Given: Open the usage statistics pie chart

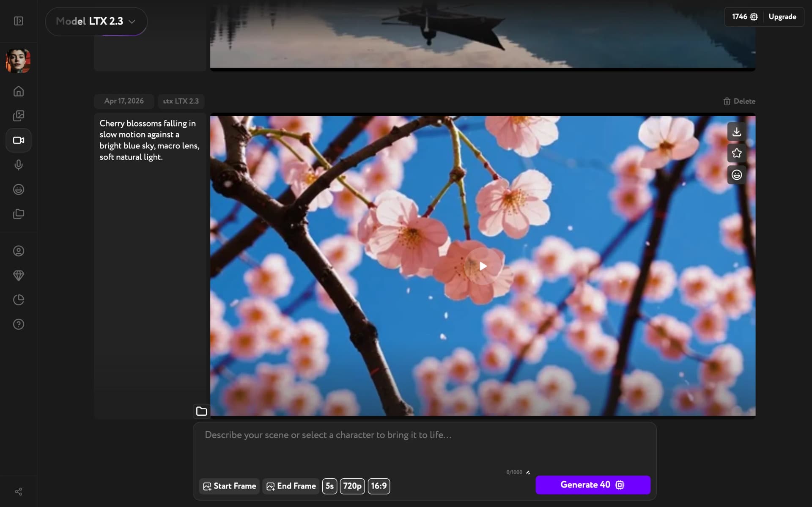Looking at the screenshot, I should tap(19, 299).
